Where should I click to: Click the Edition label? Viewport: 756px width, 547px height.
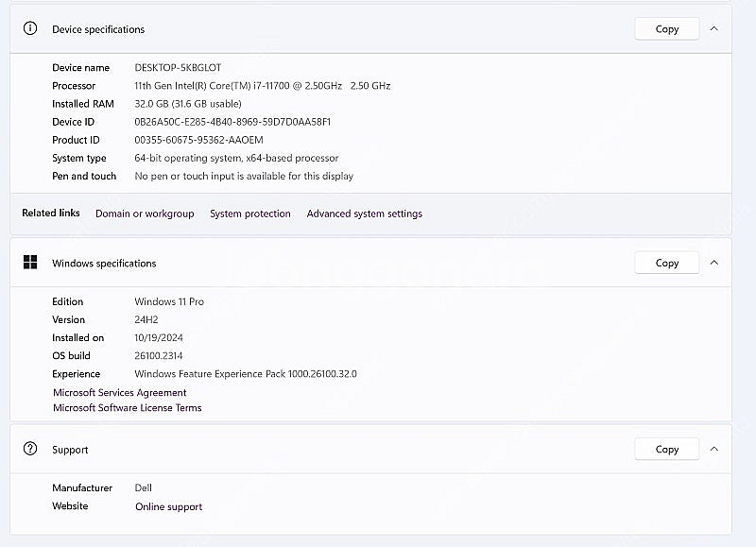[x=67, y=301]
